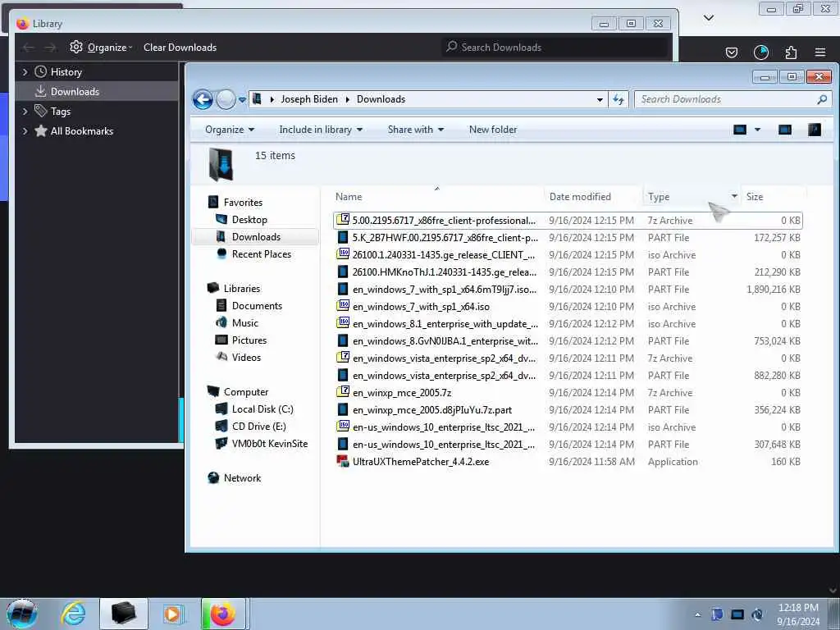Select Downloads in Firefox Library sidebar
Viewport: 840px width, 630px height.
point(97,92)
